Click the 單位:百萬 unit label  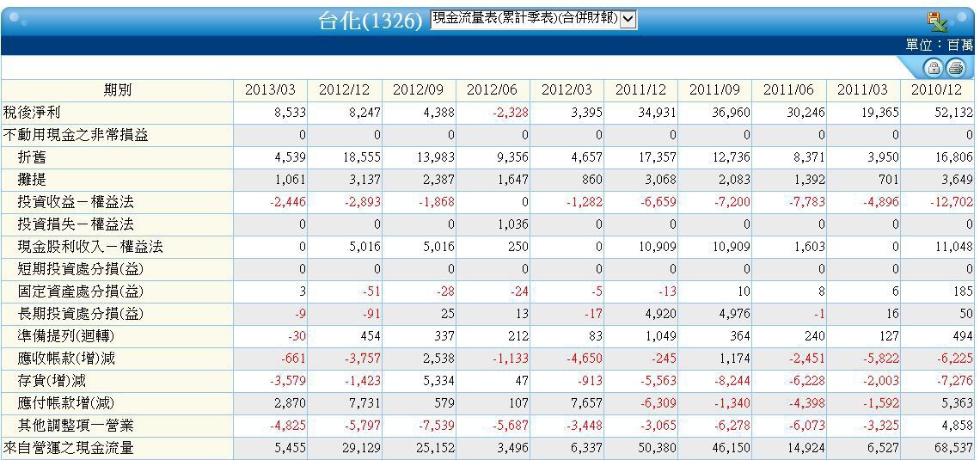(x=940, y=45)
